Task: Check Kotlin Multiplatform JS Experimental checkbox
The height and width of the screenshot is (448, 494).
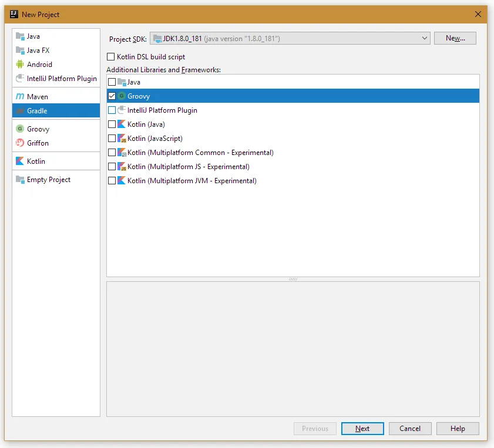Action: click(112, 167)
